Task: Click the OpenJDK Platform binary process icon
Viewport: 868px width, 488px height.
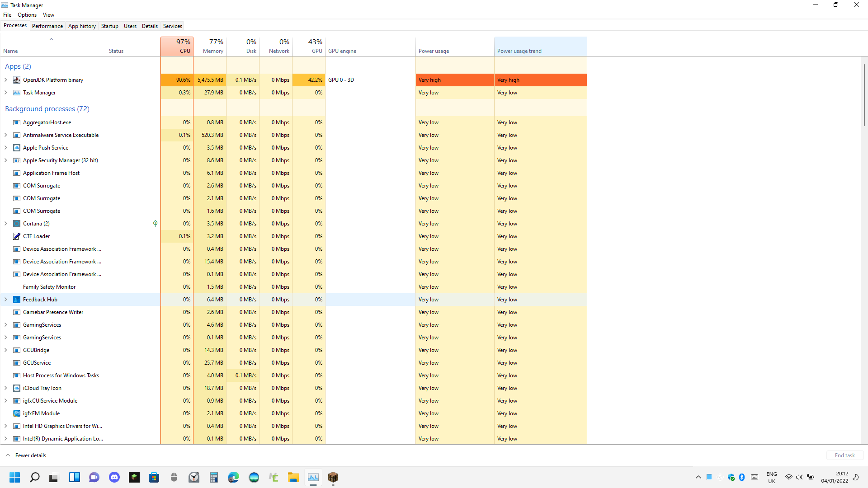Action: (x=17, y=80)
